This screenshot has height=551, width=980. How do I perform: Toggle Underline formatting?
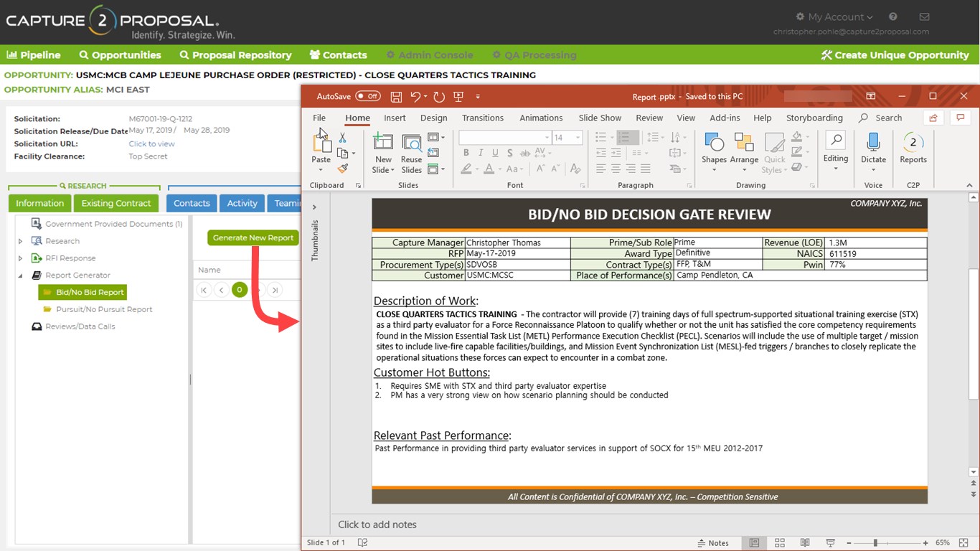pyautogui.click(x=495, y=153)
